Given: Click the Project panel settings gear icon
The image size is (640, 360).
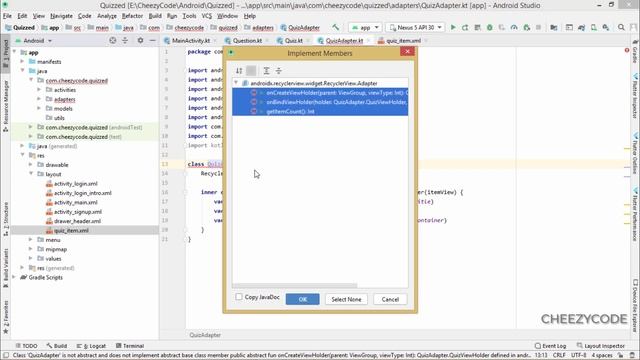Looking at the screenshot, I should [x=140, y=40].
